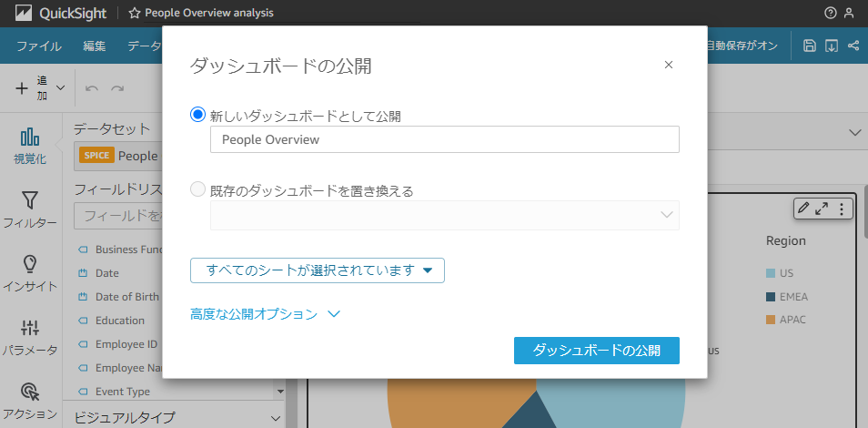Click the undo arrow icon
This screenshot has height=428, width=868.
(x=92, y=88)
